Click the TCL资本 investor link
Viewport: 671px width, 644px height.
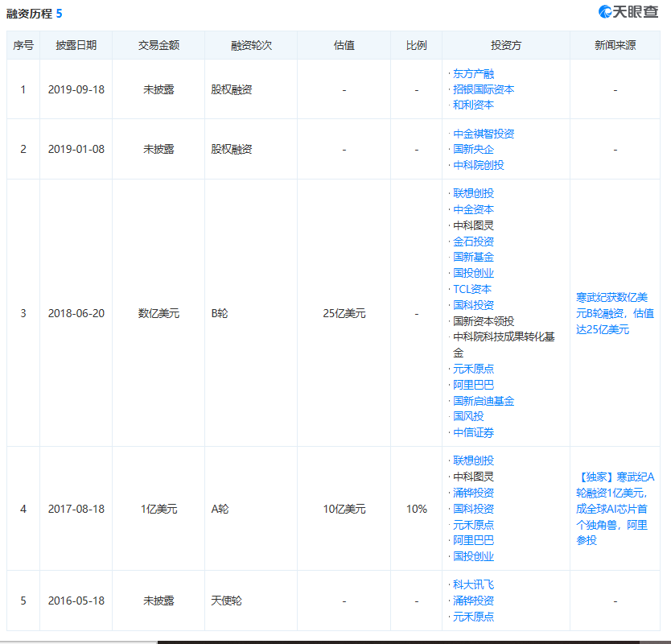(472, 290)
